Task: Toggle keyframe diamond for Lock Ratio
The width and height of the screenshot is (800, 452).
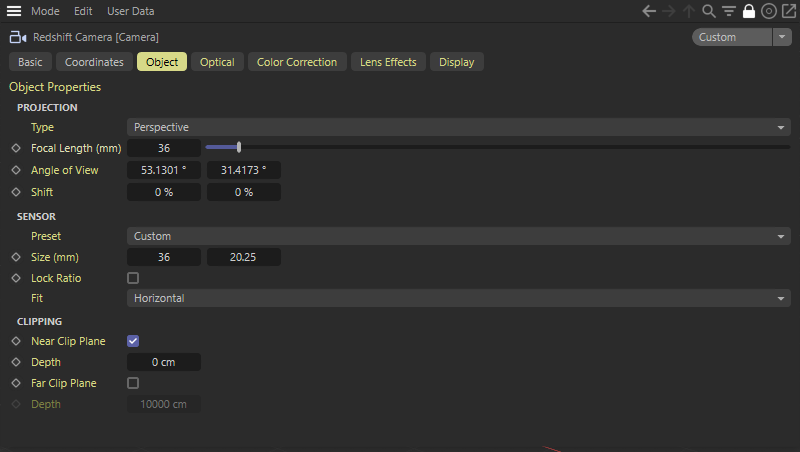Action: coord(16,278)
